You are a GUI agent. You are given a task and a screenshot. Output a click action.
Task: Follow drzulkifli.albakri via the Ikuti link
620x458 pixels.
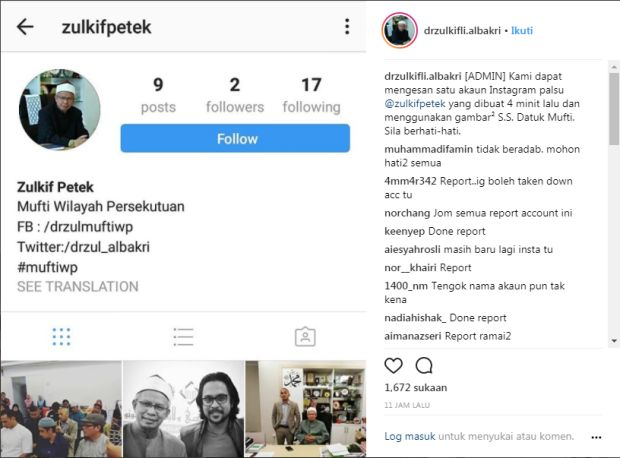tap(522, 30)
